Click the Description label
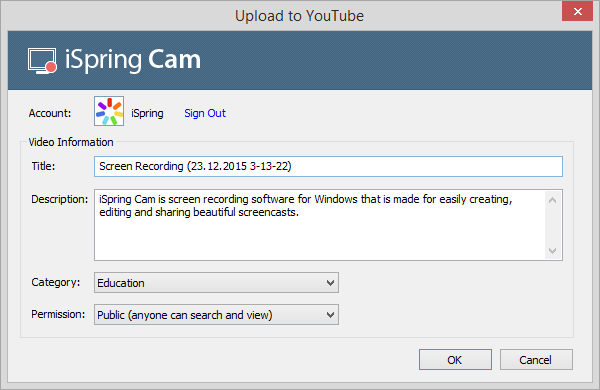Image resolution: width=600 pixels, height=390 pixels. pos(60,199)
